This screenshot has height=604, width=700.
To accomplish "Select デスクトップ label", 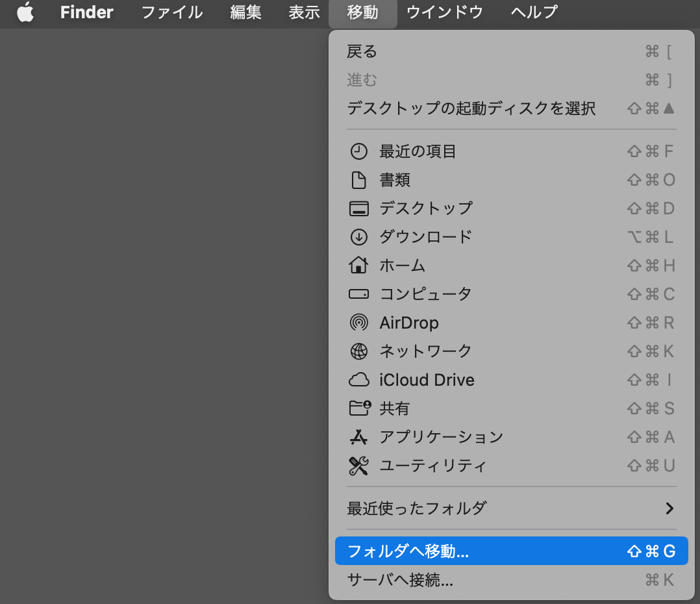I will click(x=425, y=208).
